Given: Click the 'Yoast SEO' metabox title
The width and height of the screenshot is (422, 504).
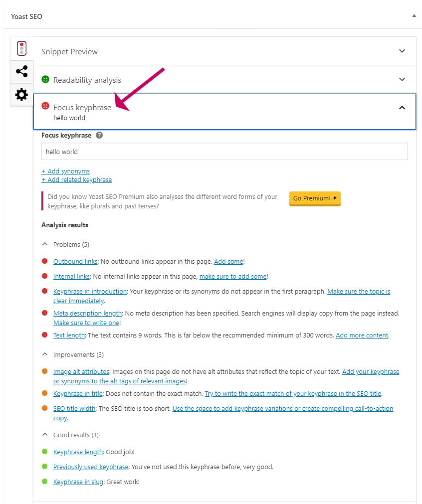Looking at the screenshot, I should (x=26, y=16).
